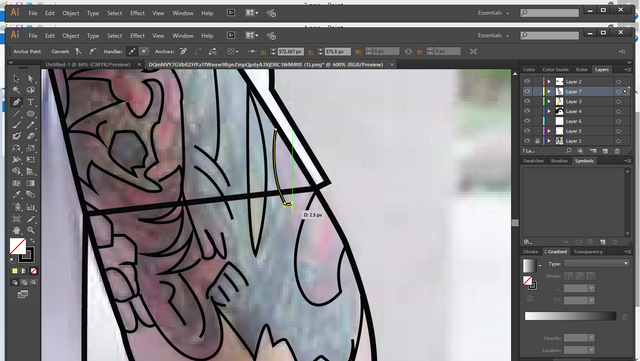Expand Layer 5 disclosure triangle

[x=549, y=131]
